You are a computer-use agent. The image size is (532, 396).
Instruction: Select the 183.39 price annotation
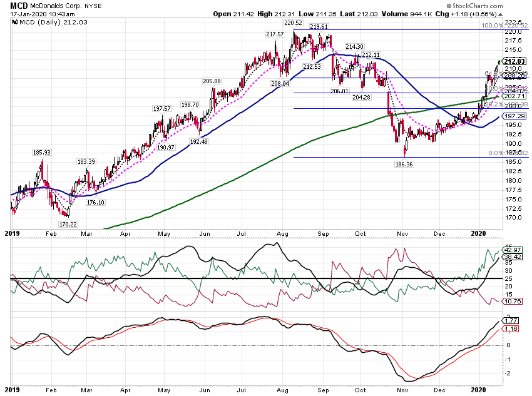click(x=86, y=162)
